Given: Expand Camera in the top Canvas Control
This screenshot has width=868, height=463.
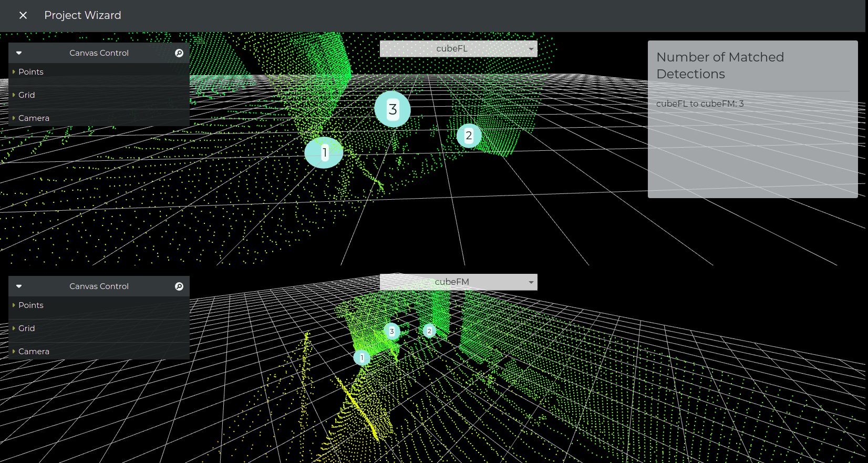Looking at the screenshot, I should [99, 118].
